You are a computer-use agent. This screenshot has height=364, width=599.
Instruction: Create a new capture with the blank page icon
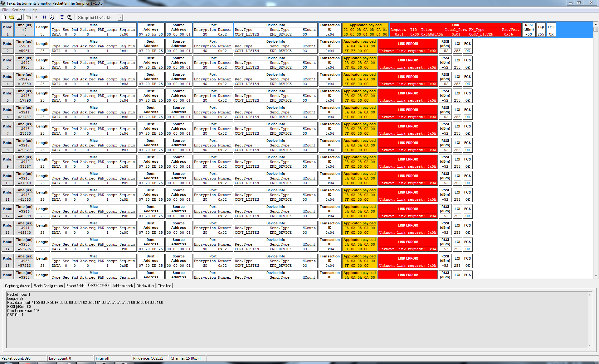click(4, 17)
